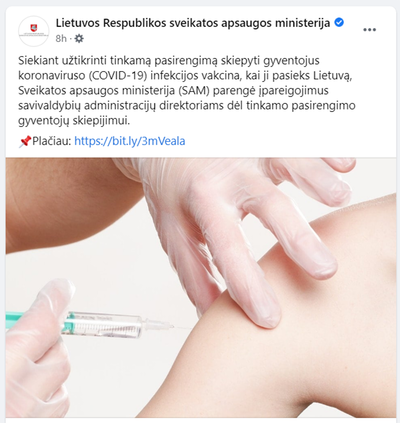Click the ministry's round profile avatar

[x=34, y=31]
